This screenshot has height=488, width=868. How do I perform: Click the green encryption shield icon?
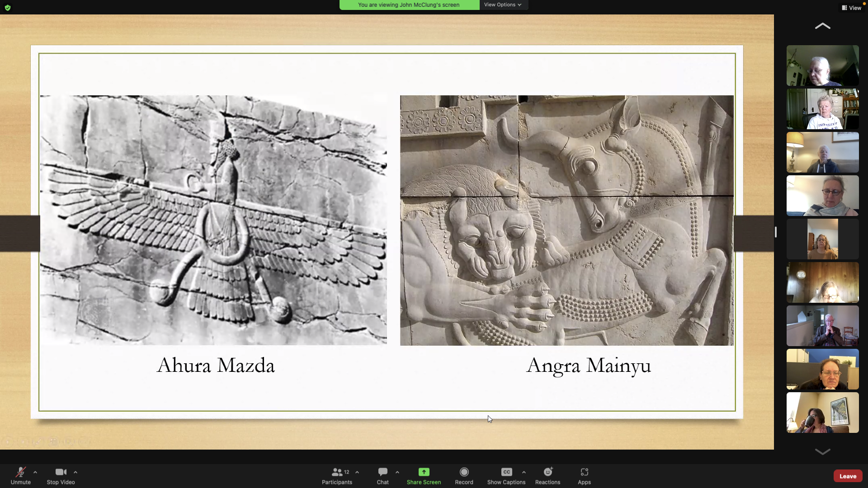(x=8, y=8)
